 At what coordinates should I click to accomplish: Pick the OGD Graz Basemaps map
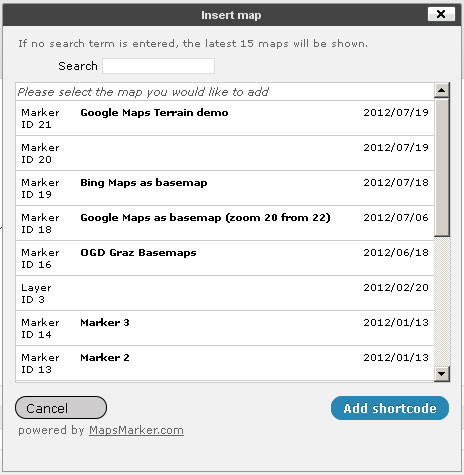225,258
